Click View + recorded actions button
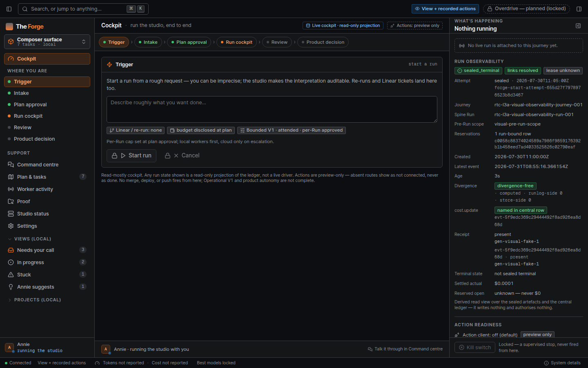Image resolution: width=588 pixels, height=368 pixels. (445, 9)
